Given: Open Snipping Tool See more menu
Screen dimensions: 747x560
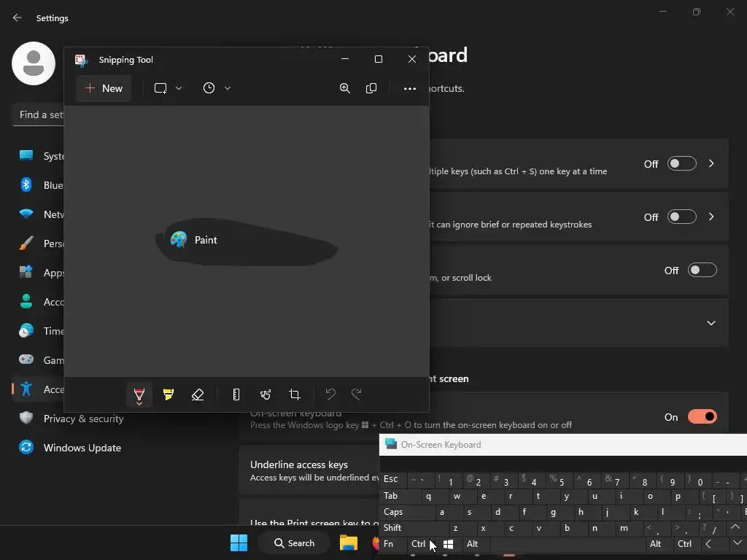Looking at the screenshot, I should click(x=410, y=88).
